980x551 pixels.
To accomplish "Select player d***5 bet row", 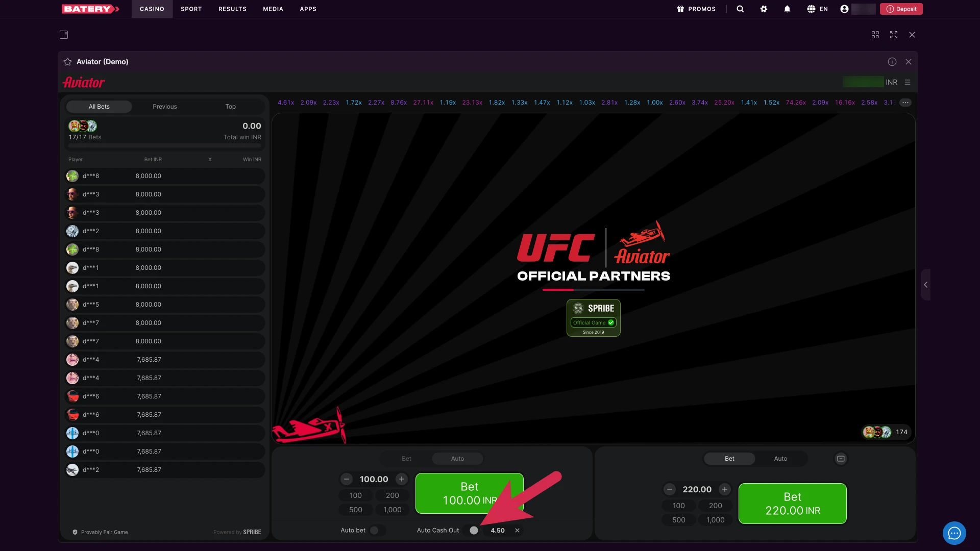I will pyautogui.click(x=165, y=305).
